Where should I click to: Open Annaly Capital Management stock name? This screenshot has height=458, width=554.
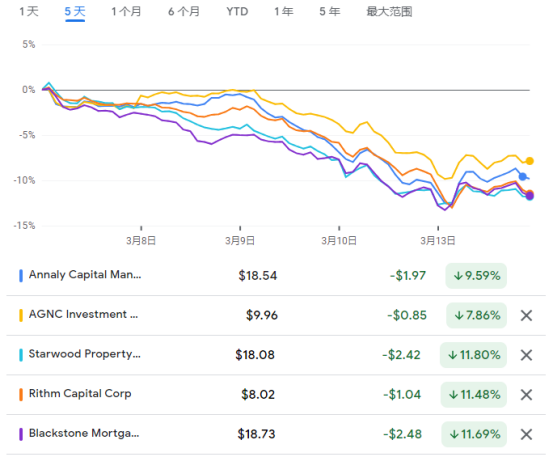(x=85, y=275)
